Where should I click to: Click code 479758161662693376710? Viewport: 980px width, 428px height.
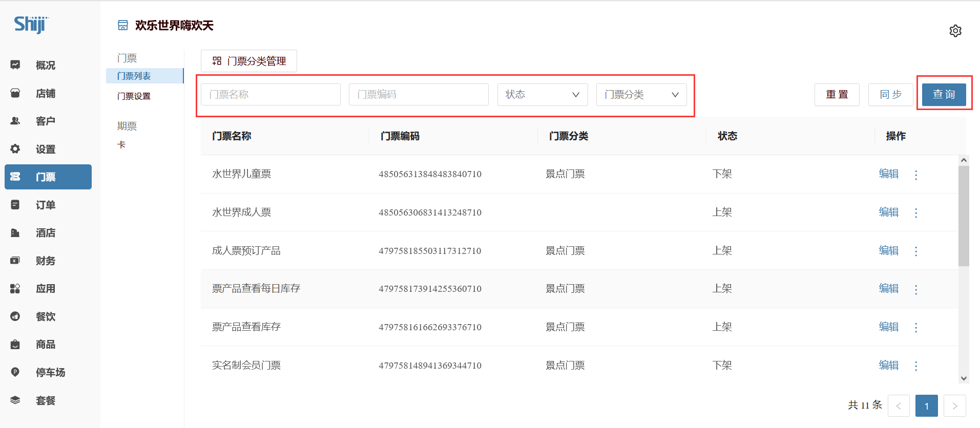point(430,327)
